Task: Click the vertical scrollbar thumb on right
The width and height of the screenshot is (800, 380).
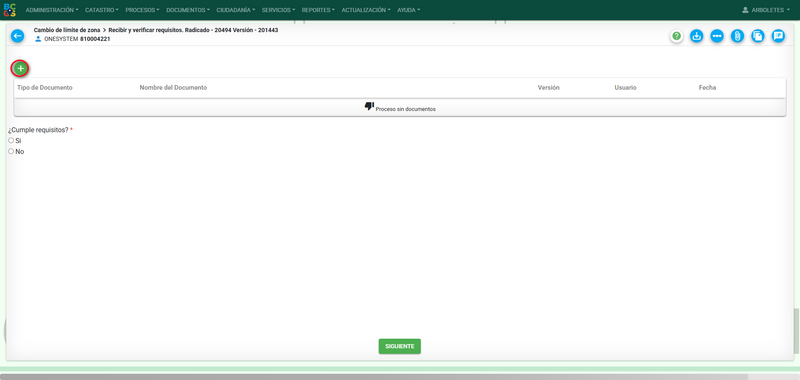Action: click(x=796, y=331)
